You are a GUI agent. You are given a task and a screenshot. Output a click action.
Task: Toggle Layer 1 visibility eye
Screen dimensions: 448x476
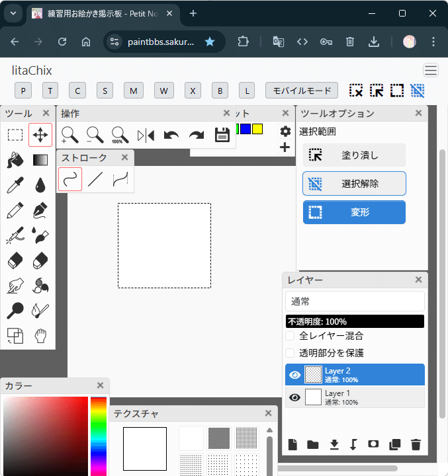294,397
